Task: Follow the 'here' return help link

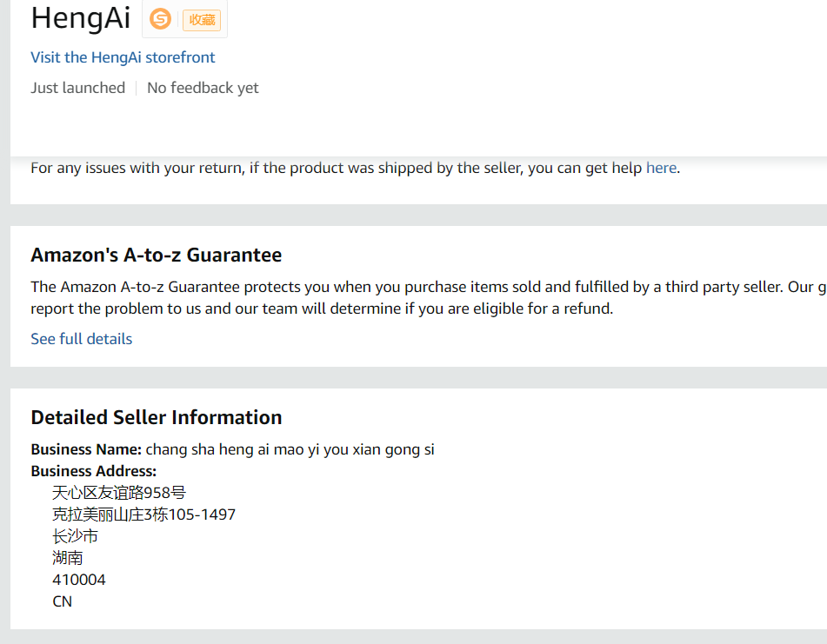Action: [661, 168]
